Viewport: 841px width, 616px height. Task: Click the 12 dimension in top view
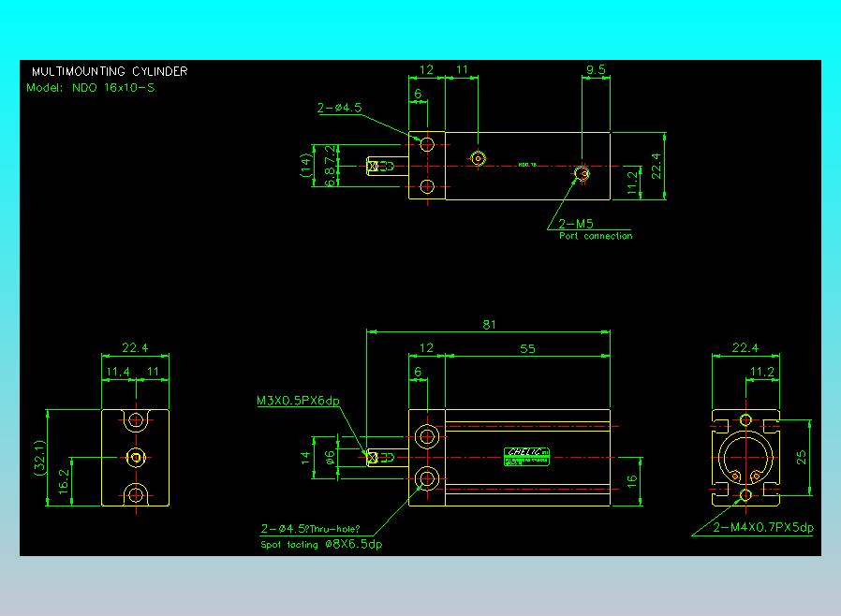[x=426, y=69]
